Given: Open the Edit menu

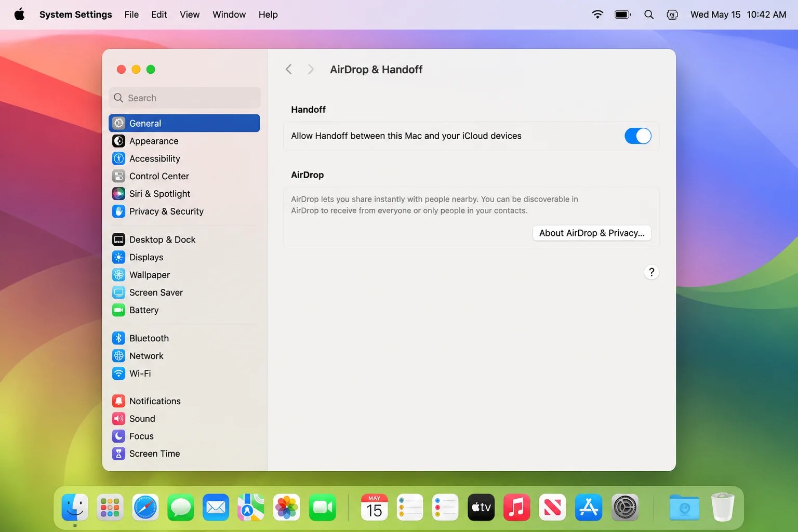Looking at the screenshot, I should point(159,15).
